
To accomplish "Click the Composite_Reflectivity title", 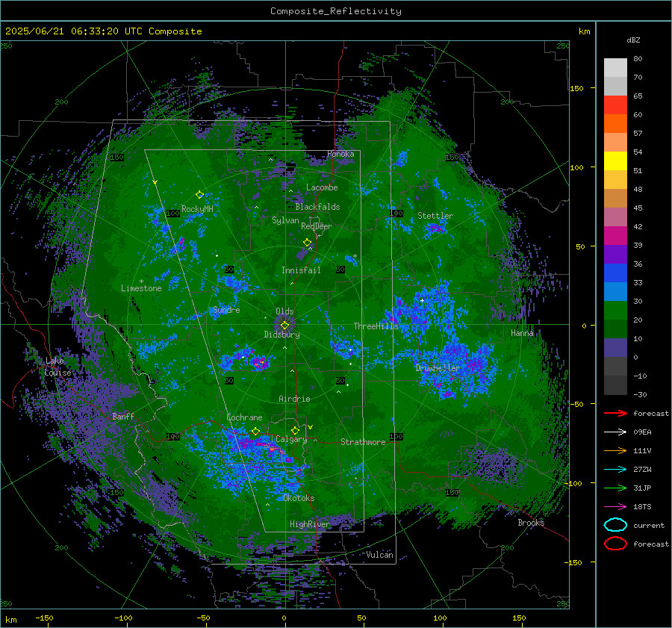I will 336,11.
